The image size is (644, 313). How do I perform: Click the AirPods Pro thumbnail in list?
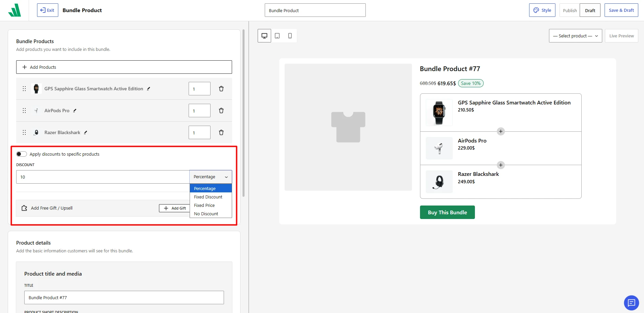(x=36, y=111)
